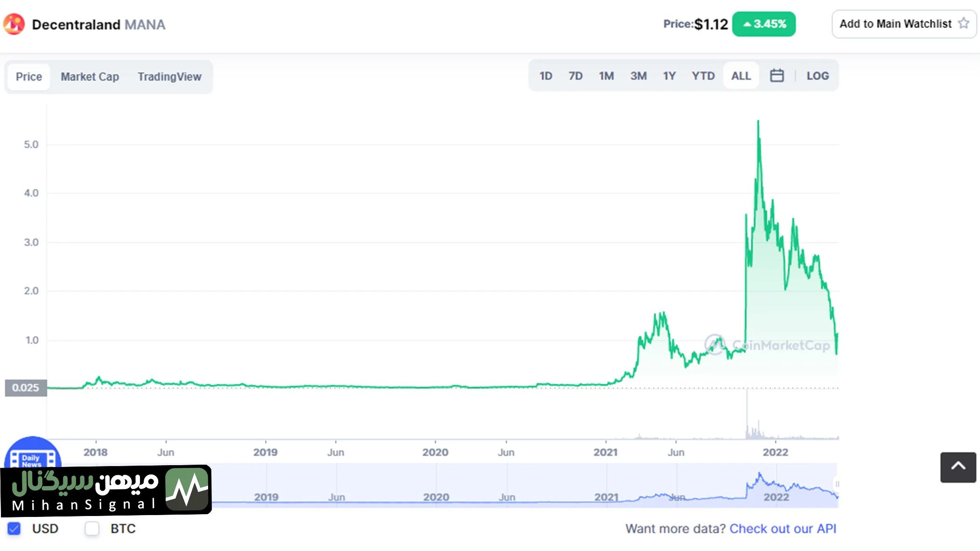Click the 1.0 y-axis label

(32, 340)
